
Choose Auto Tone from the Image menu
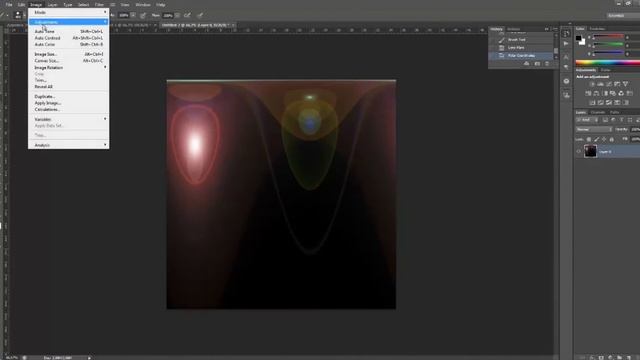coord(69,31)
